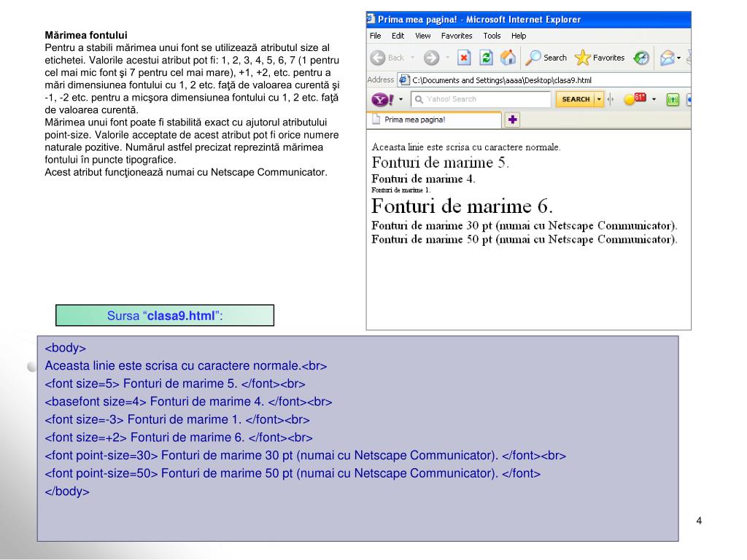Open the Mail icon dropdown arrow
This screenshot has width=747, height=560.
click(679, 58)
